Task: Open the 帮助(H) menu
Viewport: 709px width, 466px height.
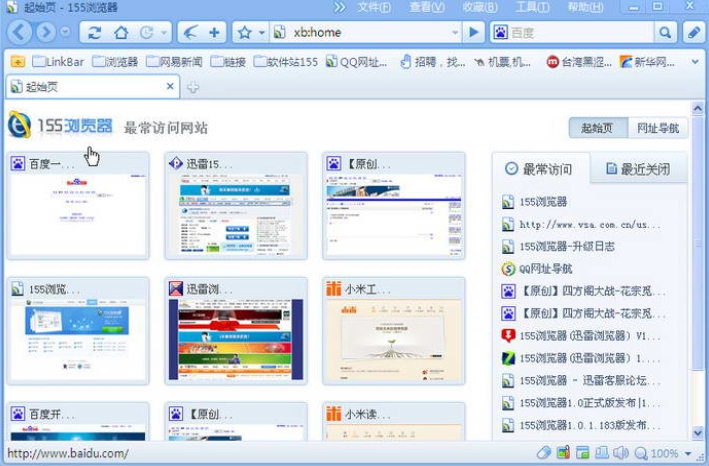Action: [x=586, y=7]
